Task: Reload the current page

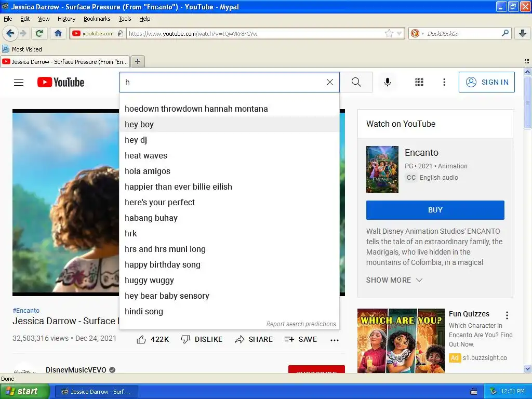Action: click(39, 33)
